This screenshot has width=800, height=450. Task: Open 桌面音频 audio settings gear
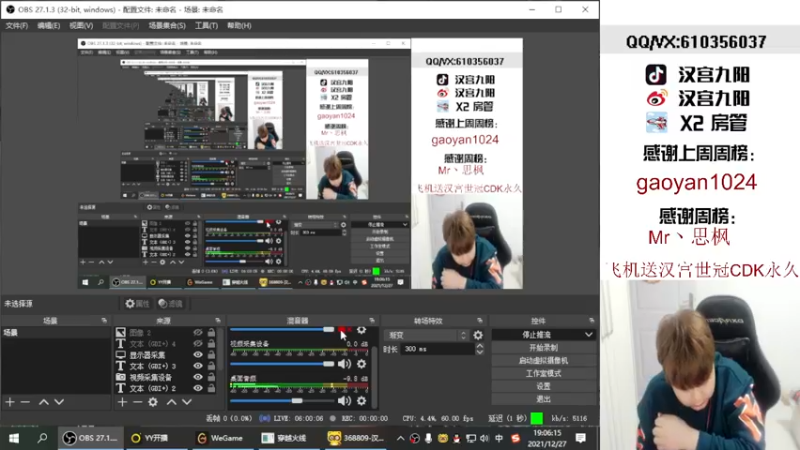(361, 401)
